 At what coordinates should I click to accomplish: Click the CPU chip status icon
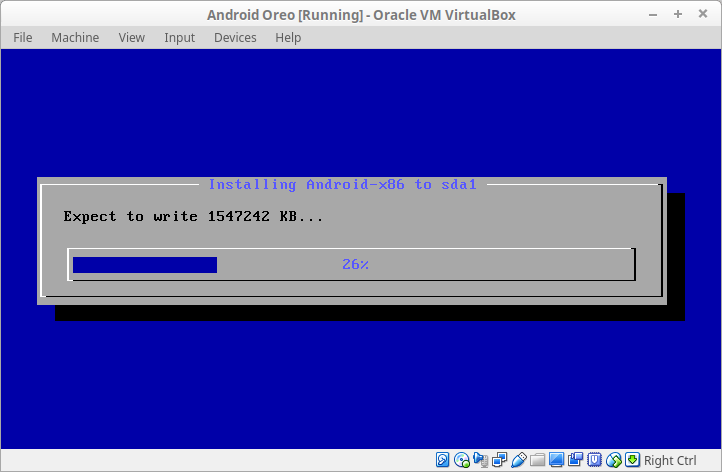point(594,460)
